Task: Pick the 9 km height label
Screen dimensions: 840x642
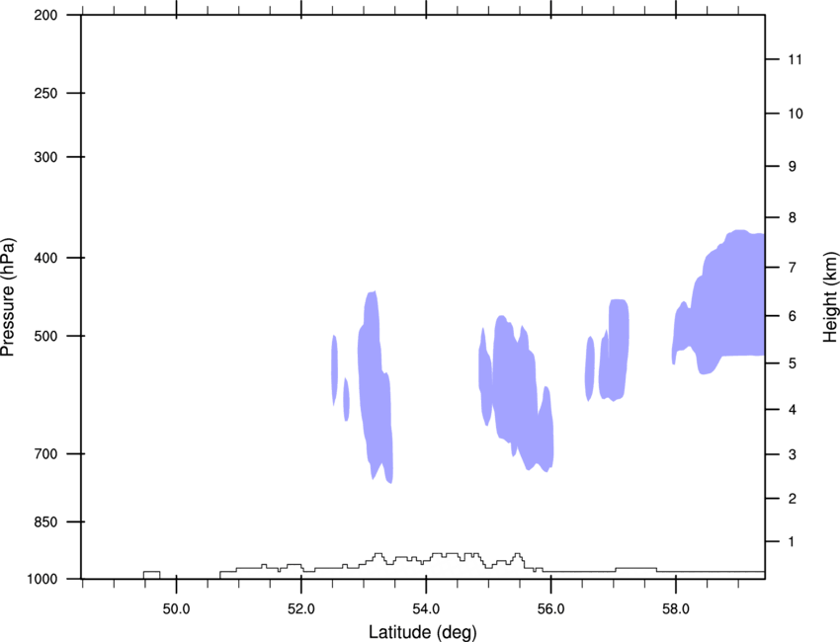Action: pos(793,167)
